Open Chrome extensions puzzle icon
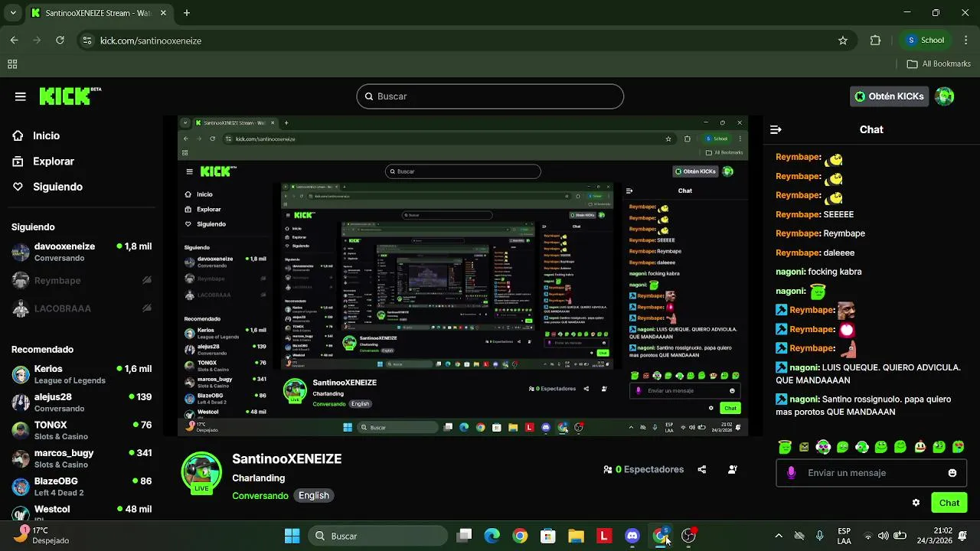Screen dimensions: 980x551 pyautogui.click(x=876, y=41)
